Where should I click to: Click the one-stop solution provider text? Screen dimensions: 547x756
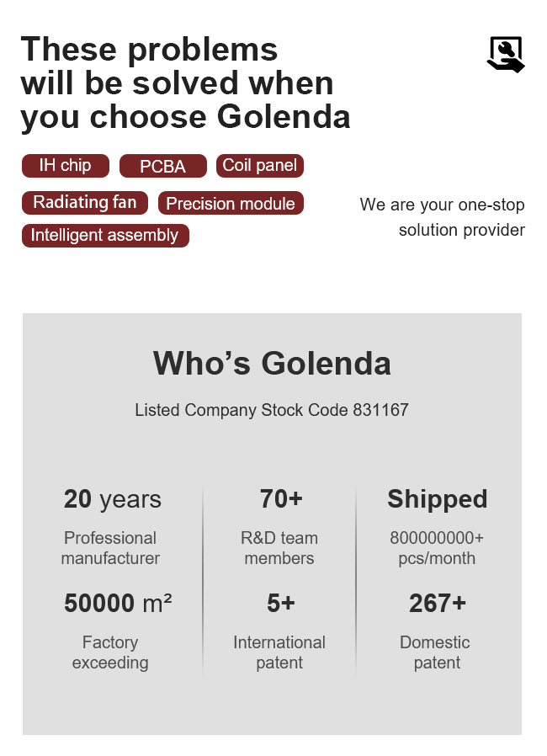click(442, 217)
